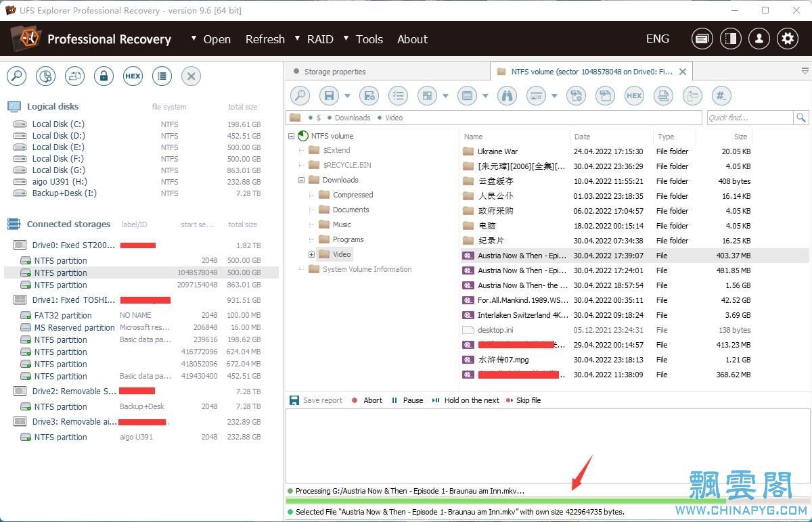Click Abort to stop processing
The image size is (812, 522).
[367, 400]
